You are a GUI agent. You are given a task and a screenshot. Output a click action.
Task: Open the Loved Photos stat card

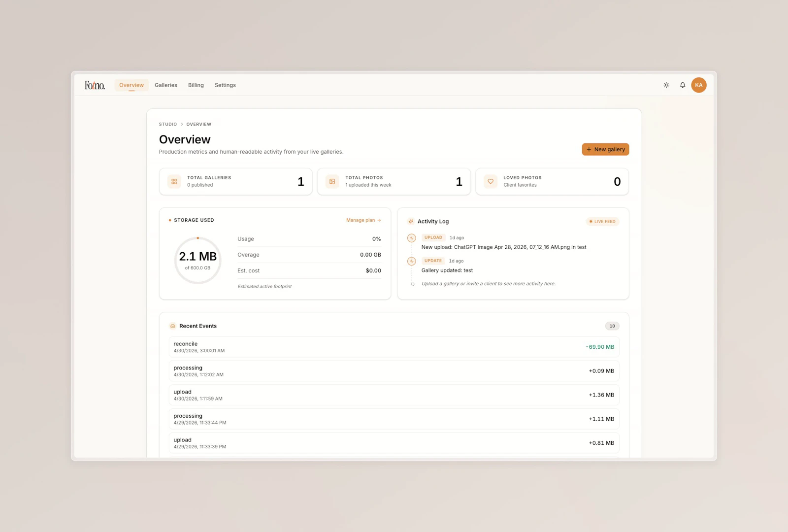click(552, 182)
